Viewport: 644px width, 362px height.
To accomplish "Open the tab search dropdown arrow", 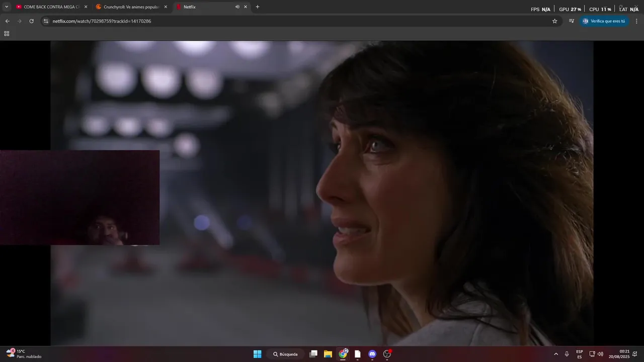I will coord(7,7).
